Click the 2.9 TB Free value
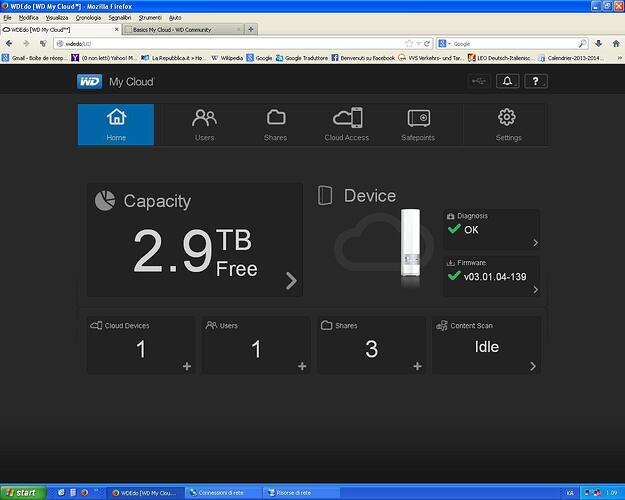Viewport: 625px width, 500px height. pyautogui.click(x=195, y=252)
